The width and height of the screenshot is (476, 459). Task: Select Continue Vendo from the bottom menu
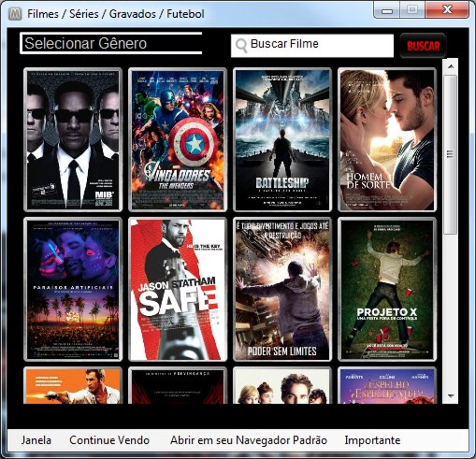[x=109, y=440]
